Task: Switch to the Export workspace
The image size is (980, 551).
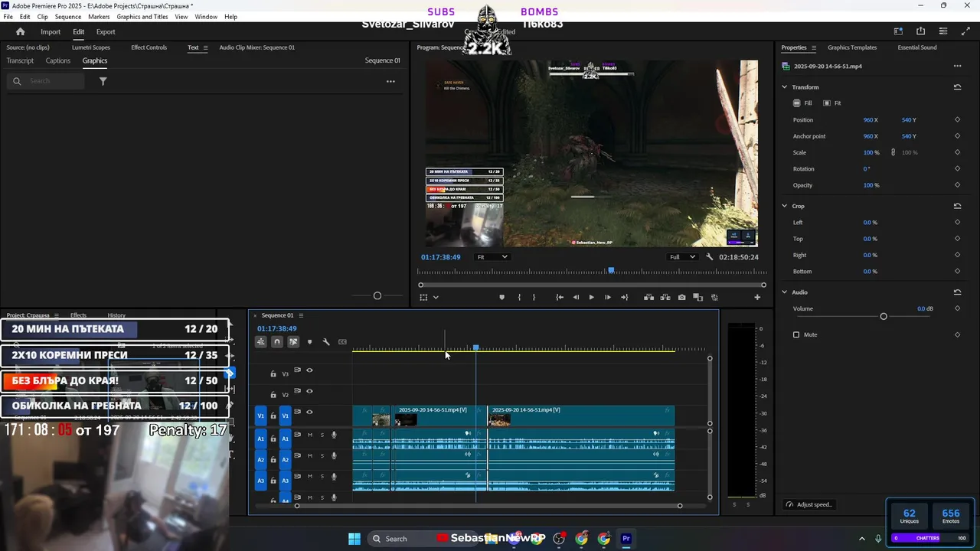Action: point(106,31)
